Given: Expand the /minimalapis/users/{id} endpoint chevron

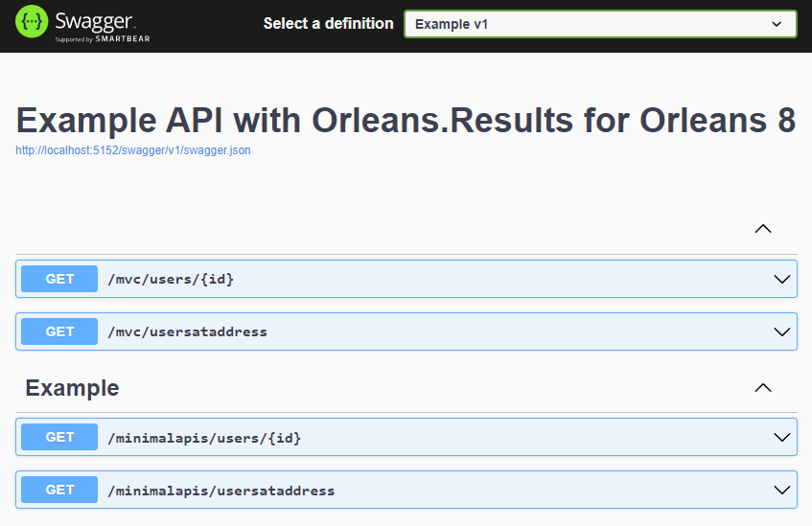Looking at the screenshot, I should point(781,438).
